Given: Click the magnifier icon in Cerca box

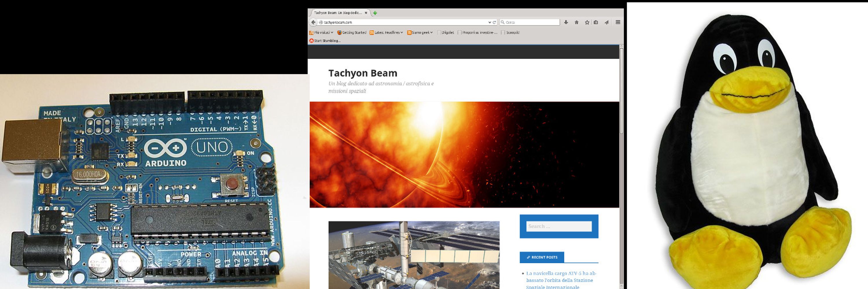Looking at the screenshot, I should point(503,22).
